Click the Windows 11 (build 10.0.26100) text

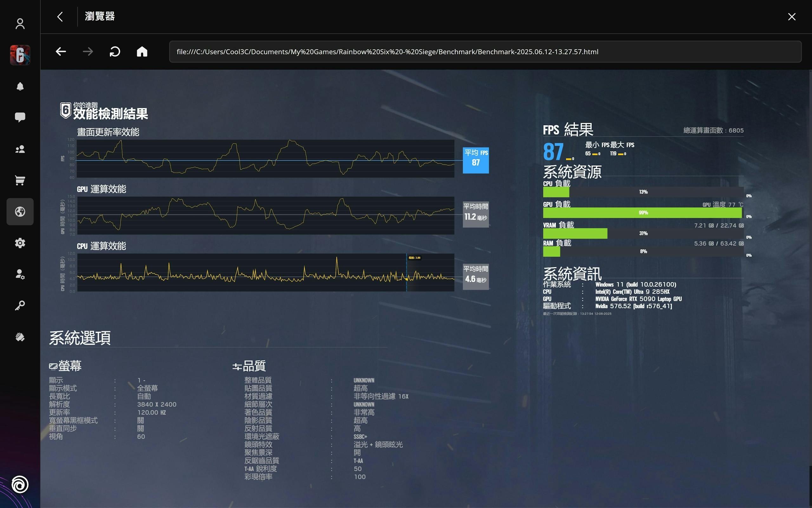pyautogui.click(x=636, y=284)
